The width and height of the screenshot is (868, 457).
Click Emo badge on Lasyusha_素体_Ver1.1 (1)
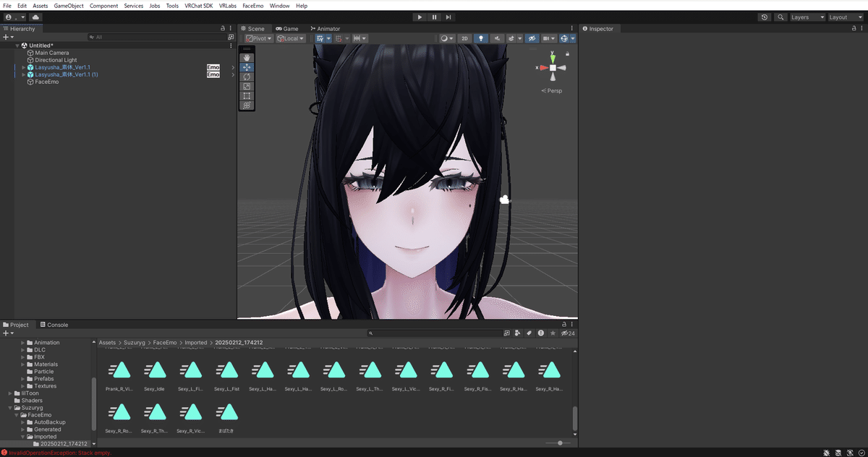[213, 74]
